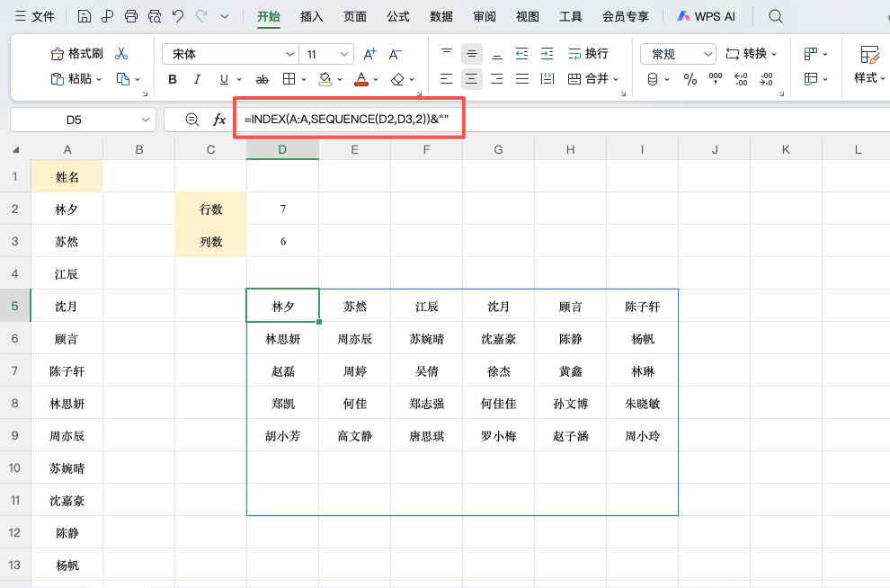The height and width of the screenshot is (588, 890).
Task: Expand quick access toolbar more arrow
Action: click(225, 16)
